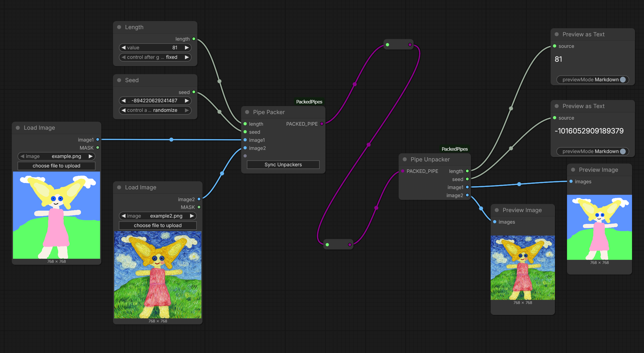Click the seed field showing -894220629241487

click(x=155, y=101)
